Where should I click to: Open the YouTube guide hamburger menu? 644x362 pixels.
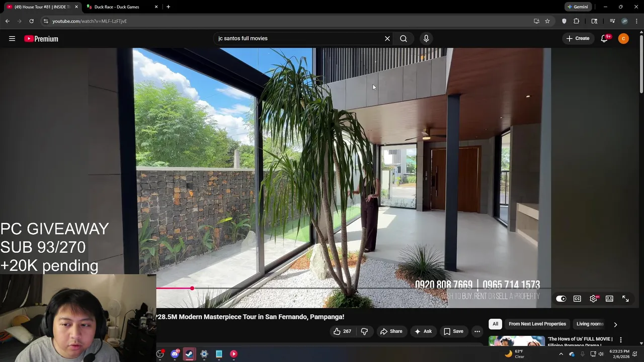pos(12,39)
